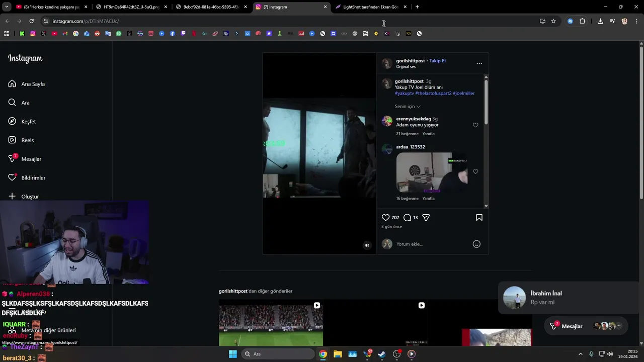Go to Keşfet in the sidebar
Viewport: 644px width, 362px height.
tap(22, 122)
